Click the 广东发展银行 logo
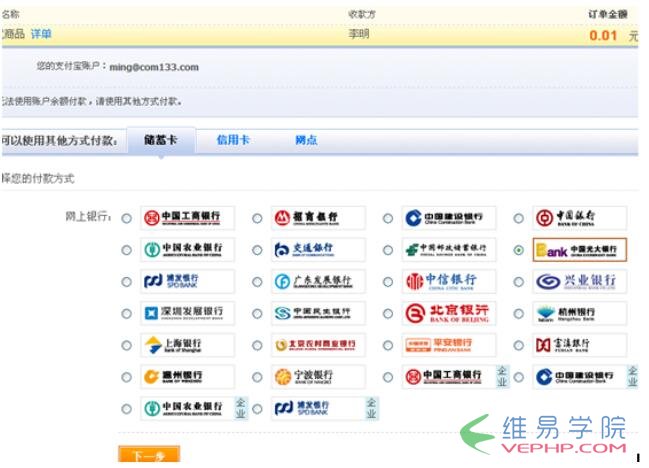This screenshot has height=468, width=649. 318,281
